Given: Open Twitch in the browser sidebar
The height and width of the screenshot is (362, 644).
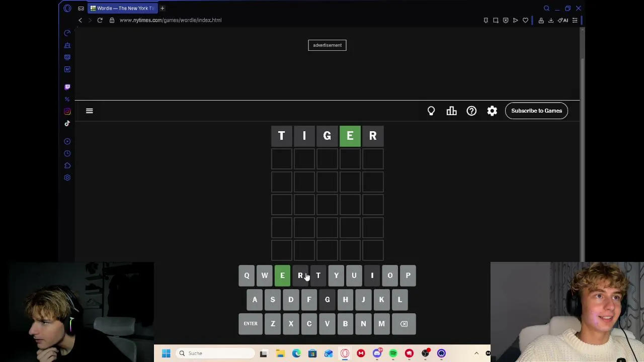Looking at the screenshot, I should click(x=67, y=87).
